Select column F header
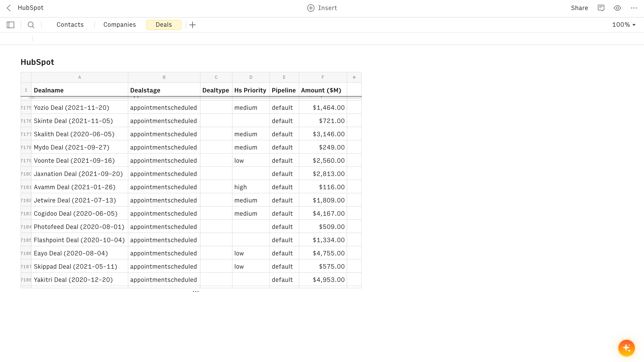644x362 pixels. point(323,77)
